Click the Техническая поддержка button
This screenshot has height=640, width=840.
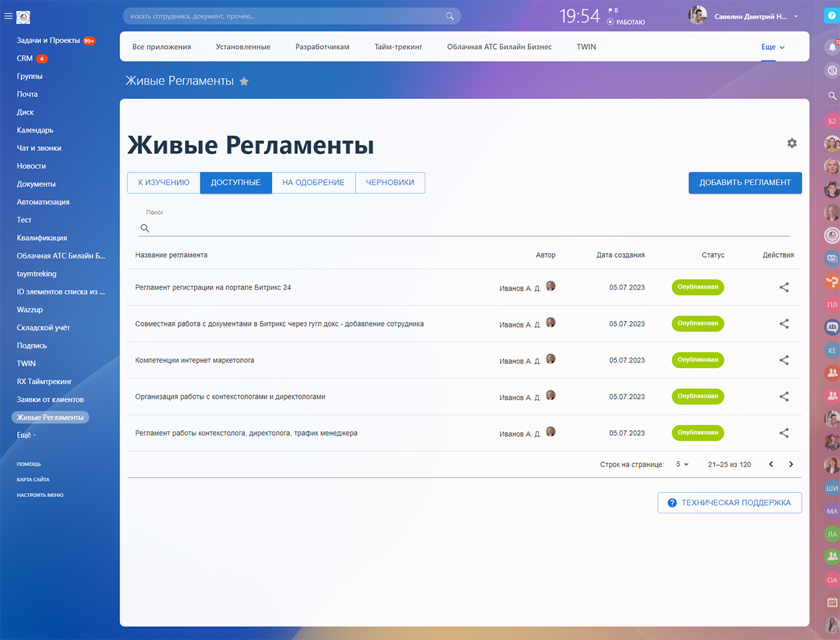coord(729,503)
